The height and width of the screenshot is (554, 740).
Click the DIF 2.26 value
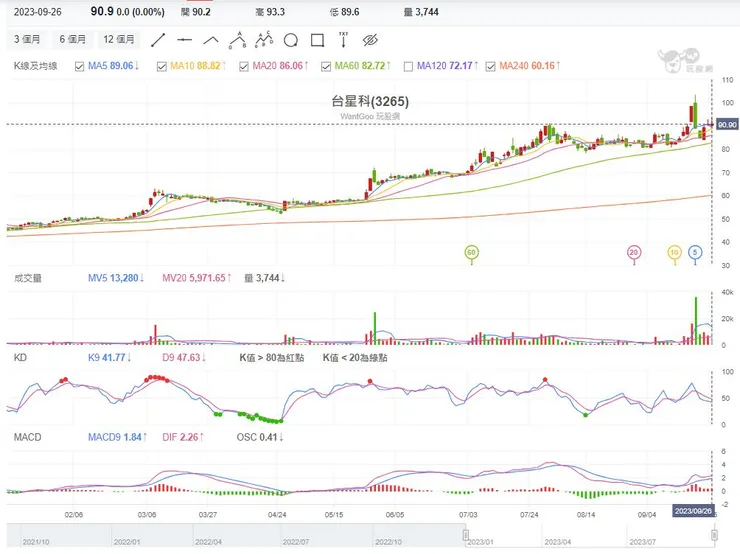point(183,437)
